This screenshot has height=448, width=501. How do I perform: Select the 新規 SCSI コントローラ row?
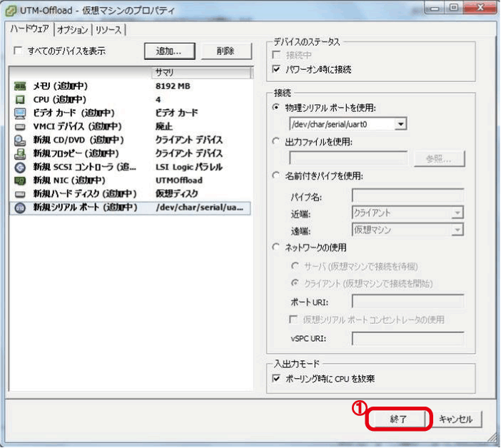[x=131, y=167]
